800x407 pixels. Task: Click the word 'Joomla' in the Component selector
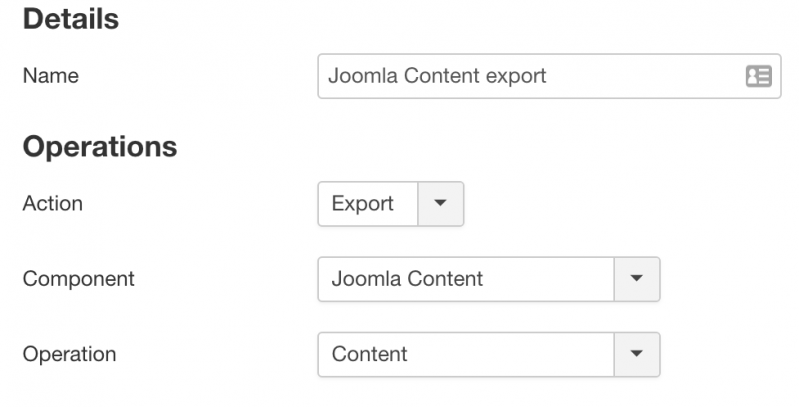point(366,279)
